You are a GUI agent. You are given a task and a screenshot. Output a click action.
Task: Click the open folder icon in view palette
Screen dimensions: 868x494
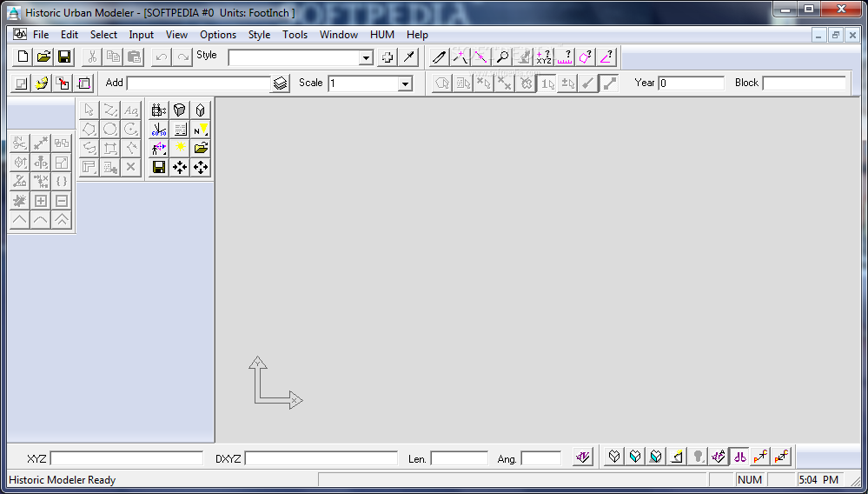[x=201, y=148]
